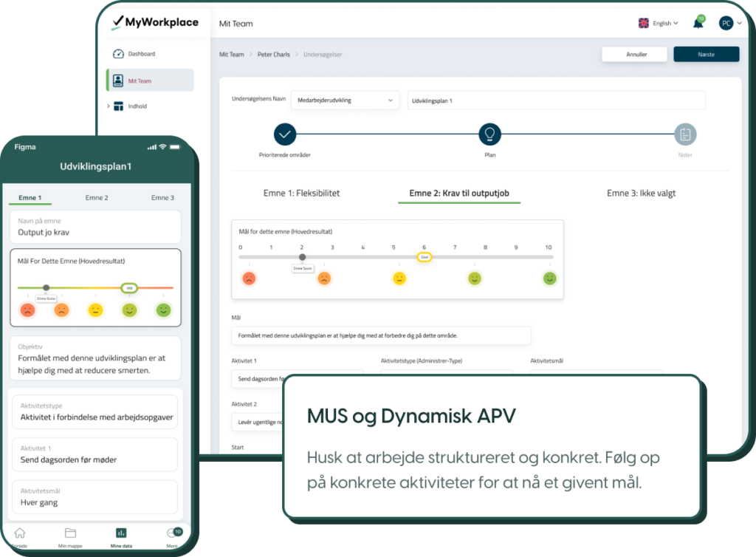Click Peter Charls in the breadcrumb
Viewport: 756px width, 557px height.
(273, 55)
